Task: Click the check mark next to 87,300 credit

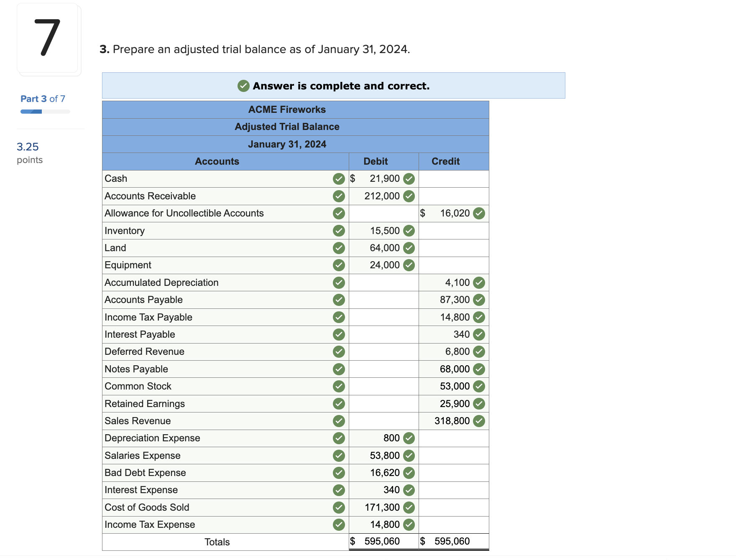Action: (479, 300)
